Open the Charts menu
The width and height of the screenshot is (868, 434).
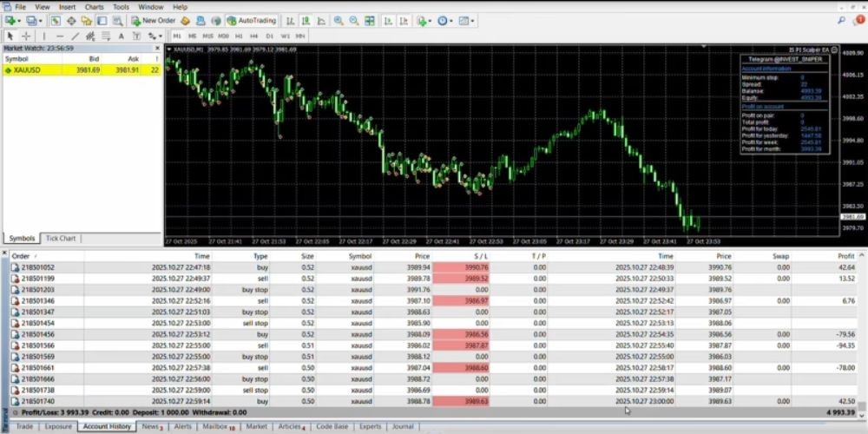pos(94,7)
